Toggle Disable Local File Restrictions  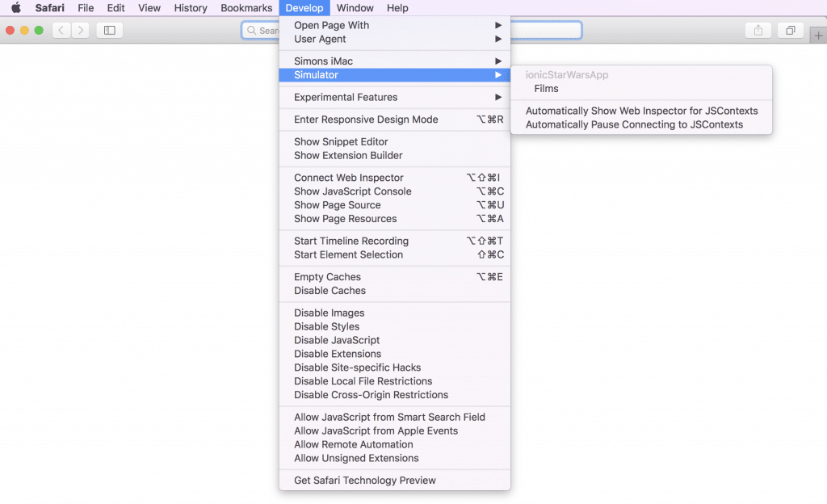click(394, 380)
